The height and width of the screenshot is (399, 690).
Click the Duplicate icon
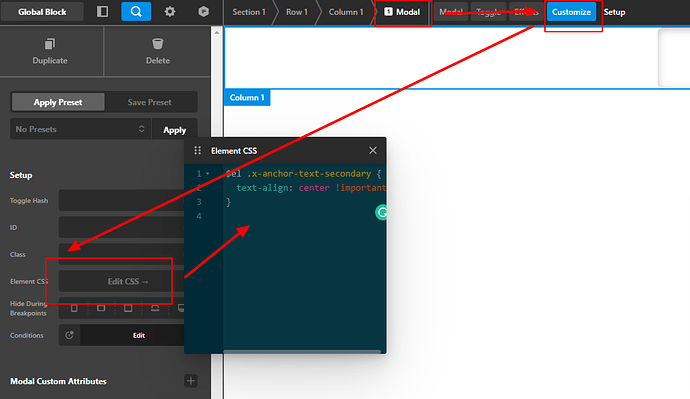click(x=50, y=44)
